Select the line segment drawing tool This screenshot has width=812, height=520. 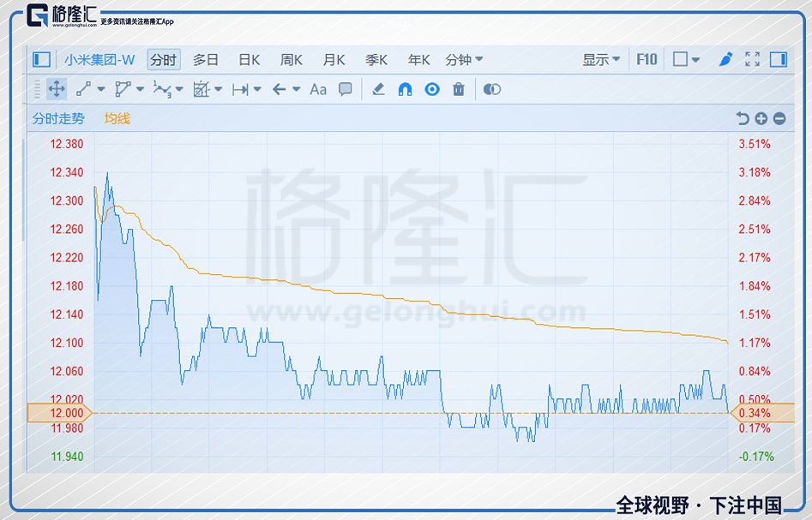83,89
